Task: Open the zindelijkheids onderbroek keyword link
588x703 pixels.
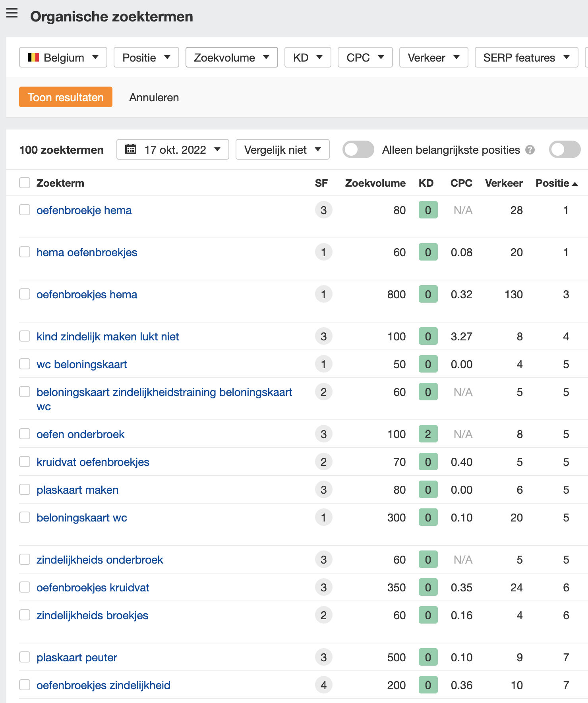Action: [x=100, y=560]
